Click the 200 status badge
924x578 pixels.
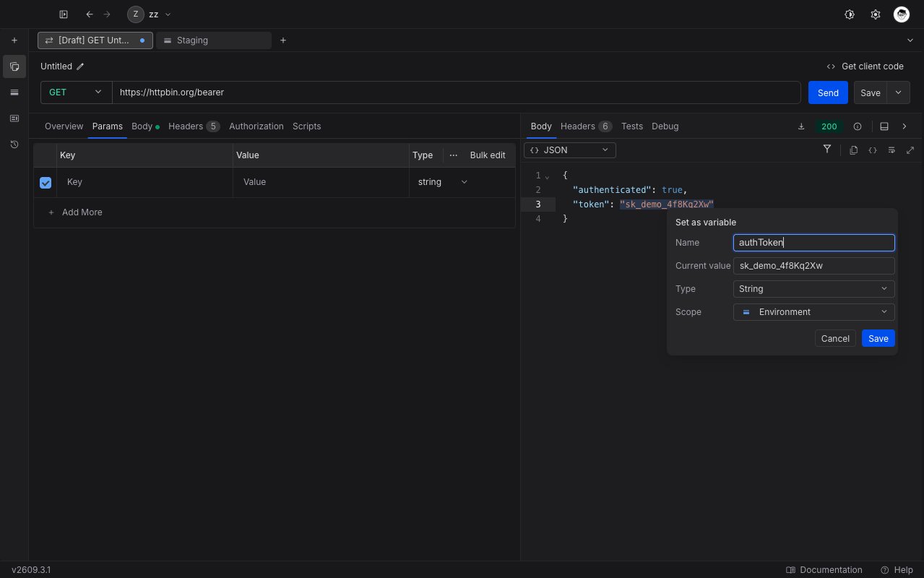coord(829,126)
